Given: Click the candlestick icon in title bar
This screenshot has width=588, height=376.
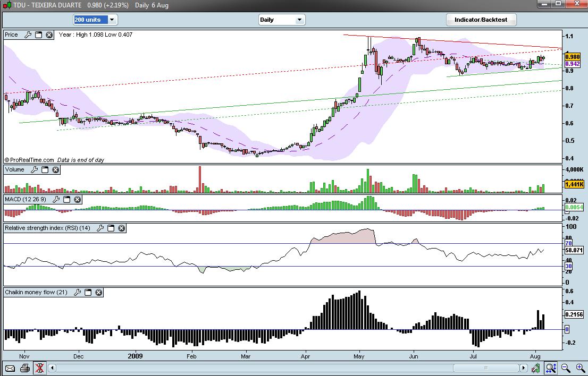Looking at the screenshot, I should click(x=7, y=5).
